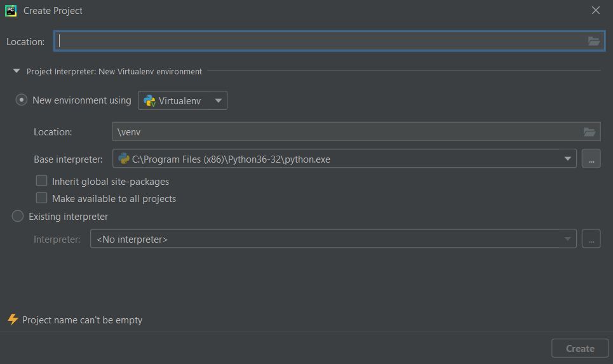
Task: Focus the project Location input field
Action: tap(329, 41)
